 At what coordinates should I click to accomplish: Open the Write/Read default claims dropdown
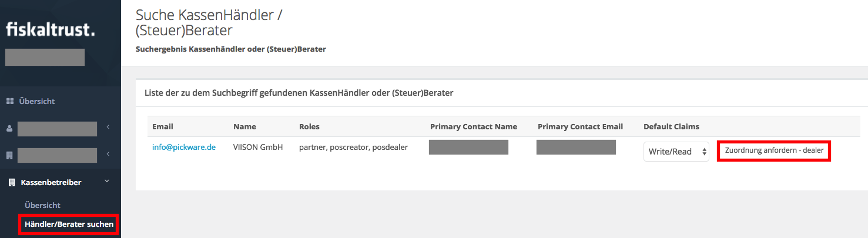[x=676, y=151]
